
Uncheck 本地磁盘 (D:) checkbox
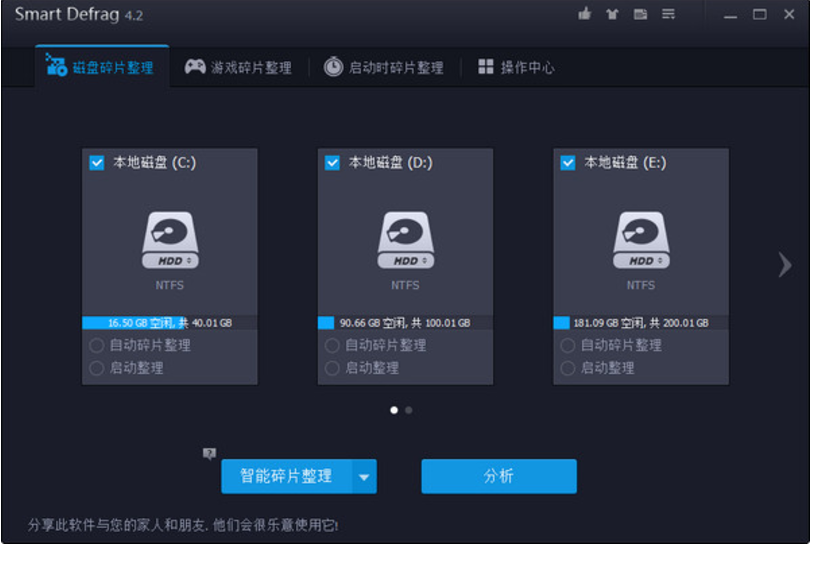point(332,163)
